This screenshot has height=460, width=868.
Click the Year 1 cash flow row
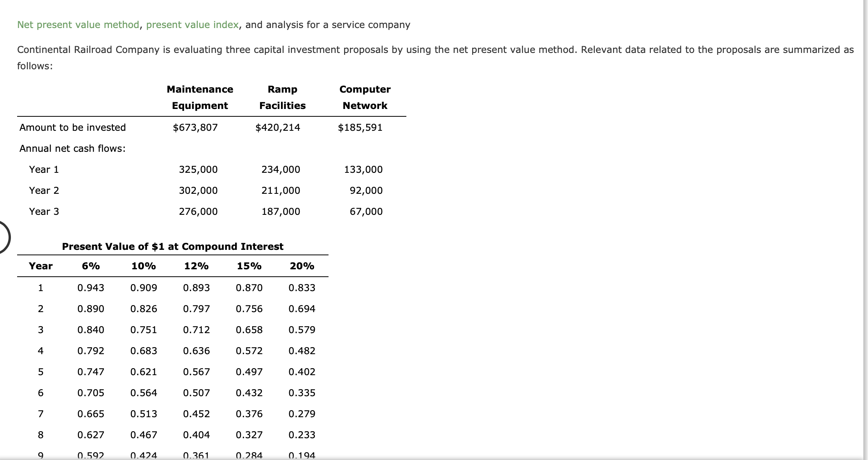click(x=44, y=169)
